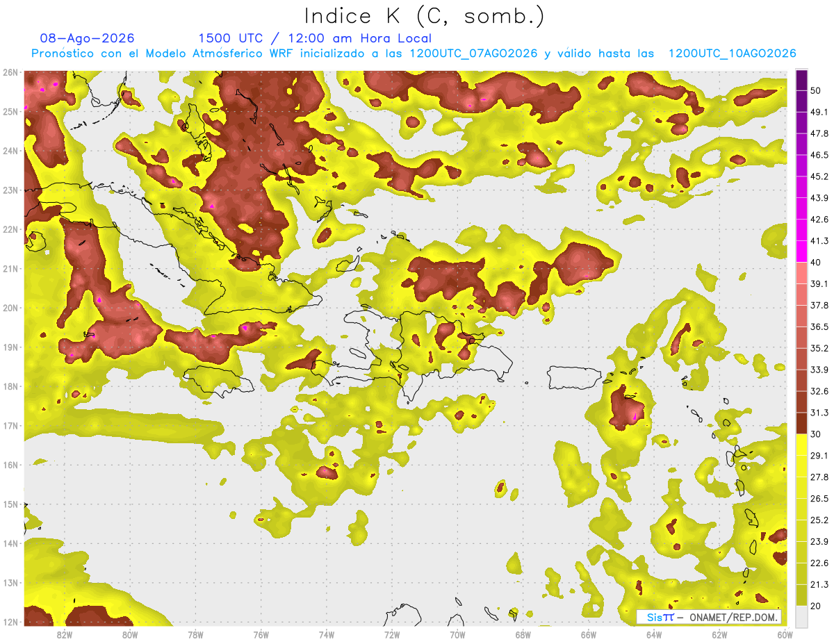This screenshot has height=644, width=834.
Task: Select the date text "08-Ago-2026"
Action: [x=88, y=38]
